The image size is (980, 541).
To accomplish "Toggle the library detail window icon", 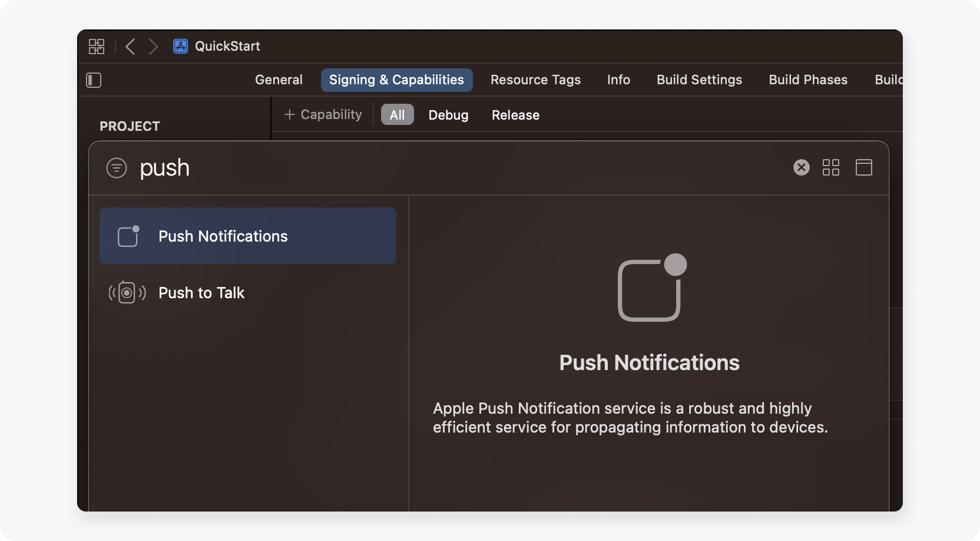I will [863, 167].
